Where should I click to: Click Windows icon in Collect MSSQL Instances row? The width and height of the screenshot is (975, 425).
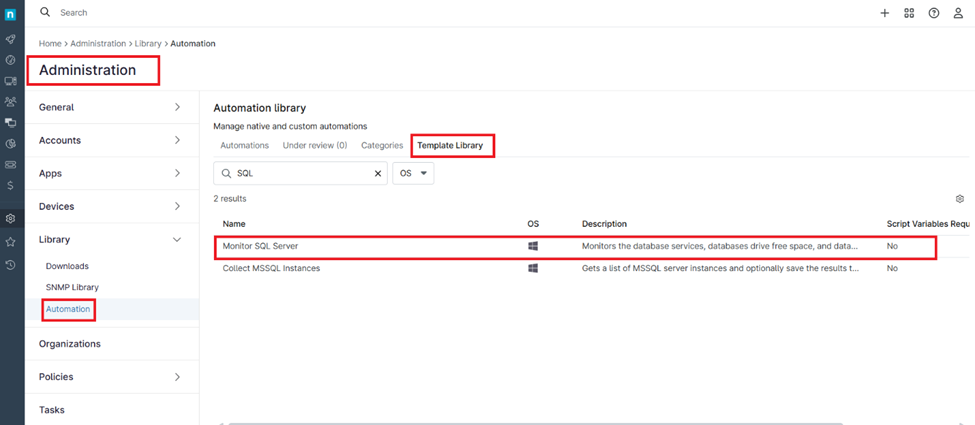pos(533,268)
